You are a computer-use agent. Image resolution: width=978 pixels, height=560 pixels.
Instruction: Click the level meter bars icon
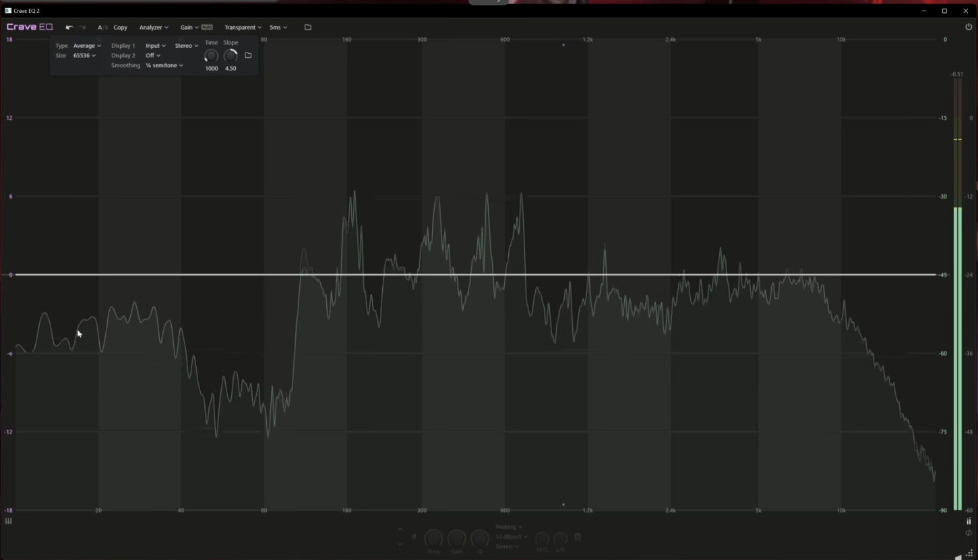[x=969, y=521]
